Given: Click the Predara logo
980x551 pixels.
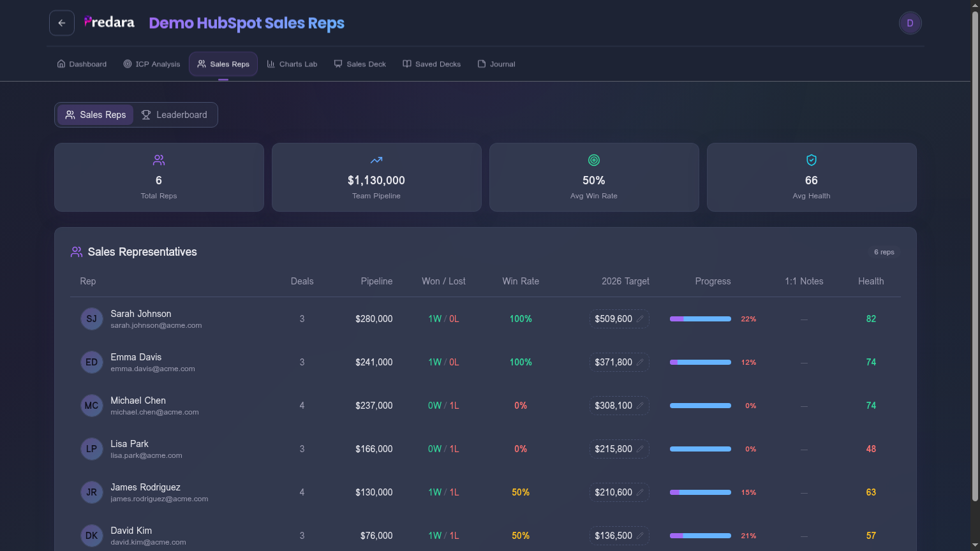Looking at the screenshot, I should (110, 23).
